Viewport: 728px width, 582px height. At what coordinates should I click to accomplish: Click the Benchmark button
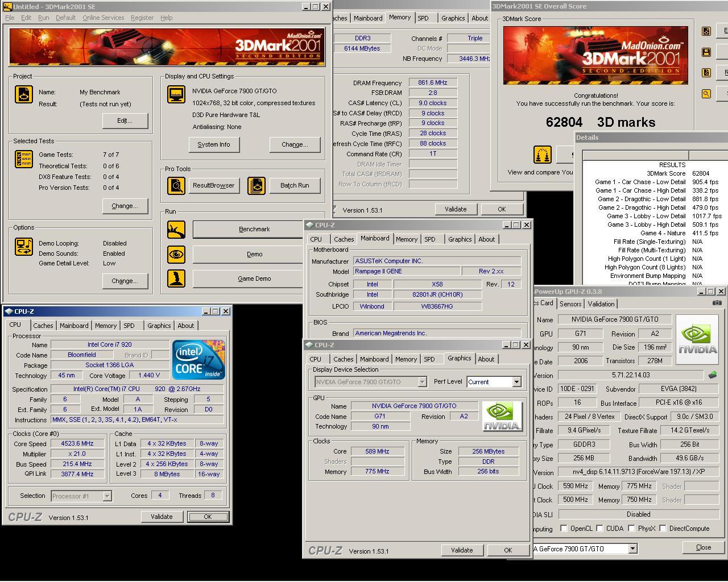[254, 230]
